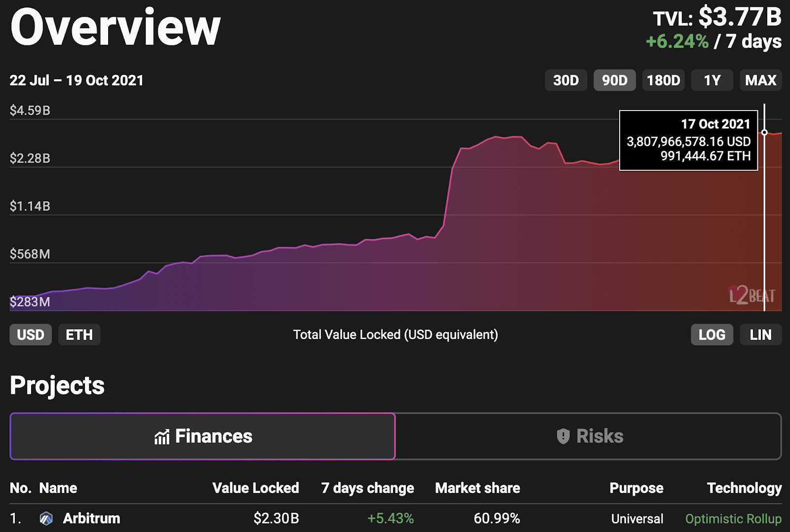Switch chart currency to ETH
Screen dimensions: 790x532
pos(79,335)
